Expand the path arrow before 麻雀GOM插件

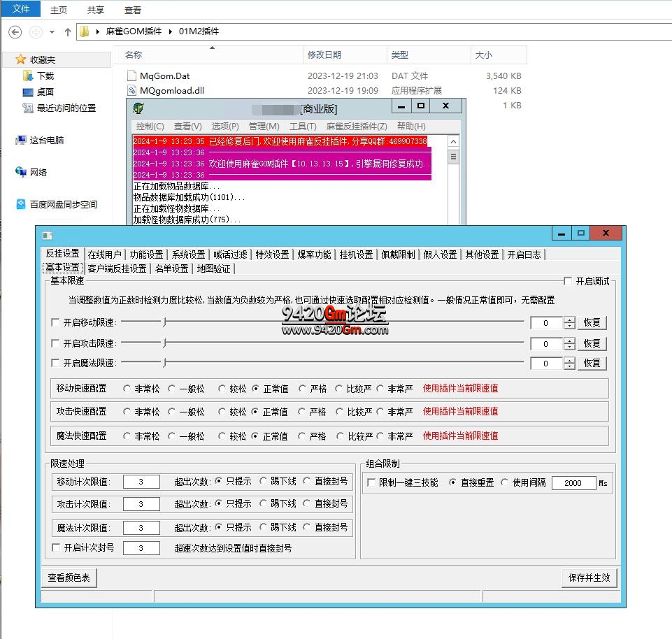coord(98,31)
